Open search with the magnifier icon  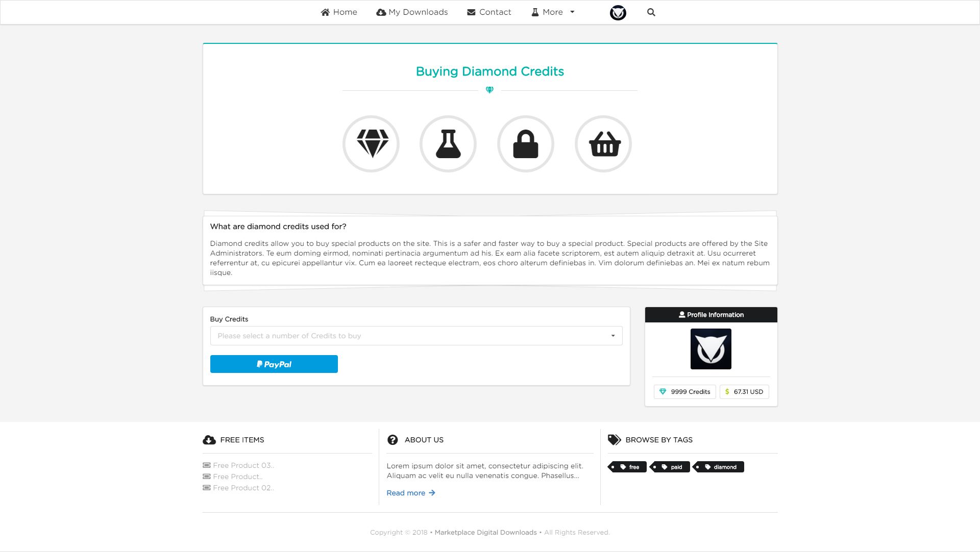pyautogui.click(x=651, y=12)
